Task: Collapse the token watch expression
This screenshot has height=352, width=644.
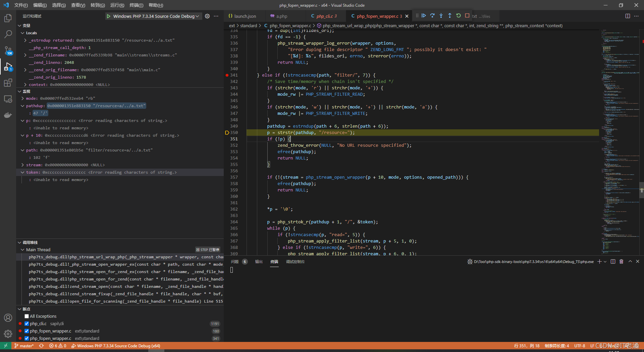Action: tap(22, 172)
